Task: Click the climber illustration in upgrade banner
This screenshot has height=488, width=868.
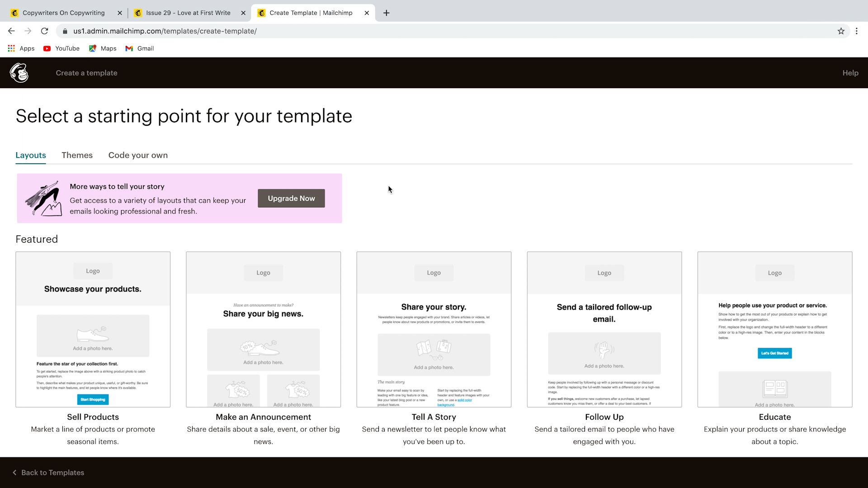Action: tap(43, 198)
